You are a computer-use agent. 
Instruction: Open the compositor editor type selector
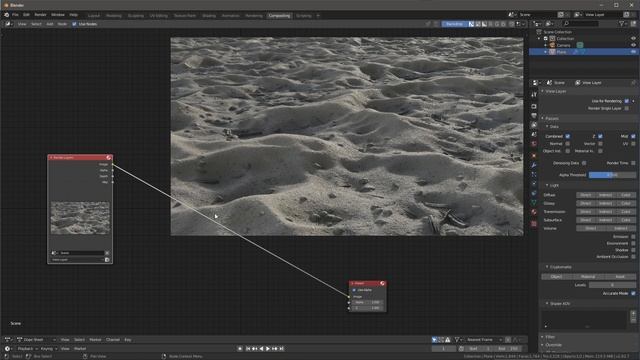tap(8, 24)
